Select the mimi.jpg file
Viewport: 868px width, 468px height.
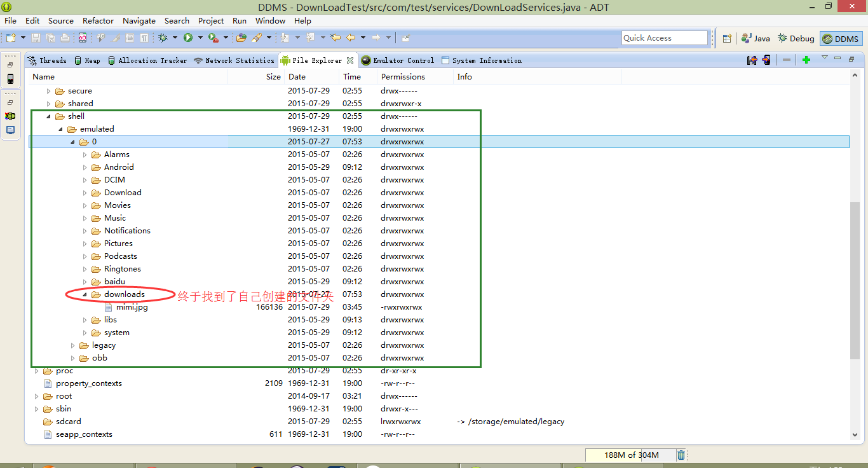click(x=132, y=307)
